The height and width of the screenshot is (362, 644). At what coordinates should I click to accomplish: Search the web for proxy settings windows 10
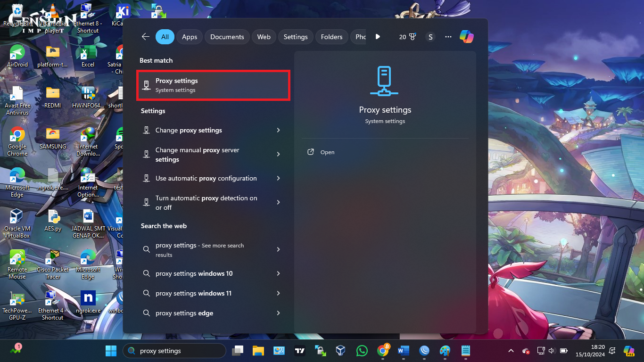click(213, 273)
